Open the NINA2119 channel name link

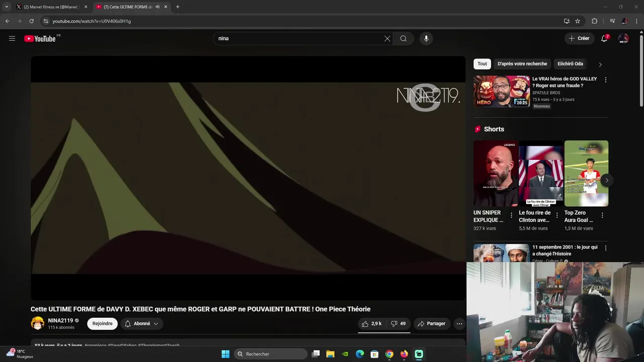[60, 320]
